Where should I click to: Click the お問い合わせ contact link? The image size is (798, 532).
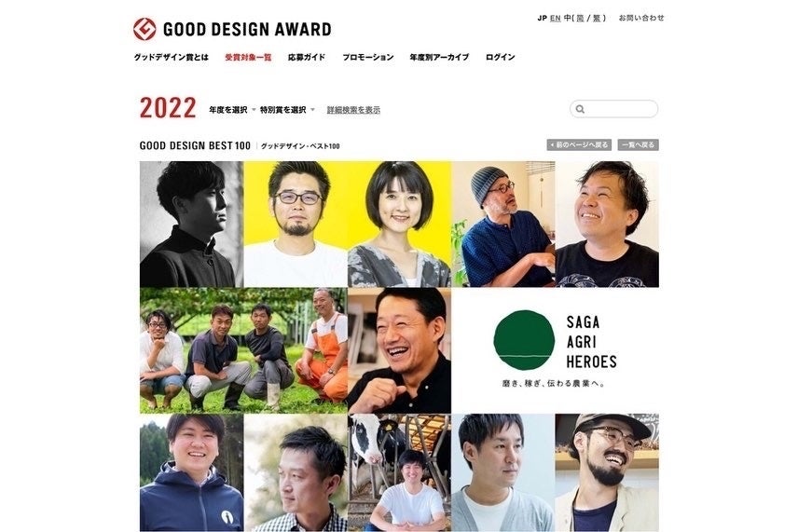(x=641, y=18)
